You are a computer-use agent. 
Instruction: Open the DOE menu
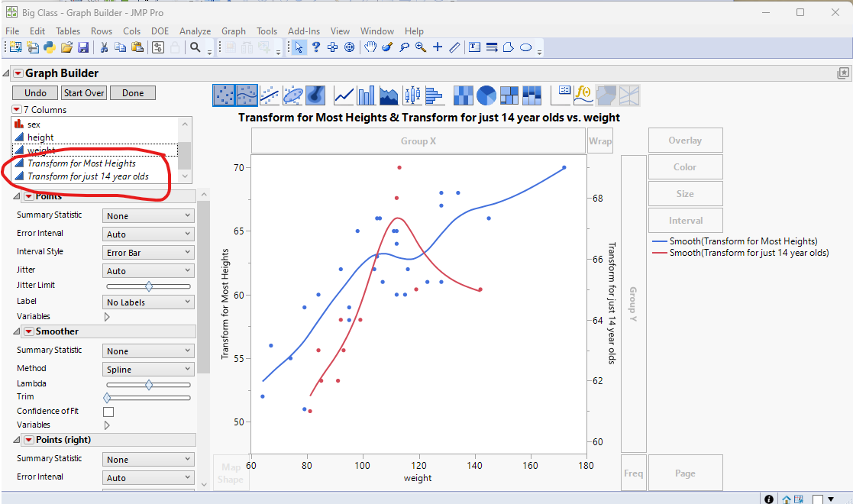[160, 31]
